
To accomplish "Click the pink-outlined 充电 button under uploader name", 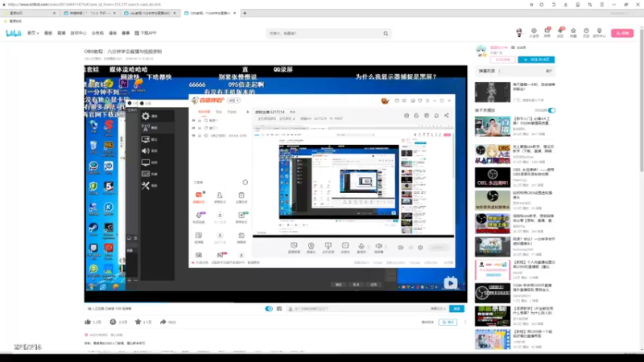I will [502, 60].
